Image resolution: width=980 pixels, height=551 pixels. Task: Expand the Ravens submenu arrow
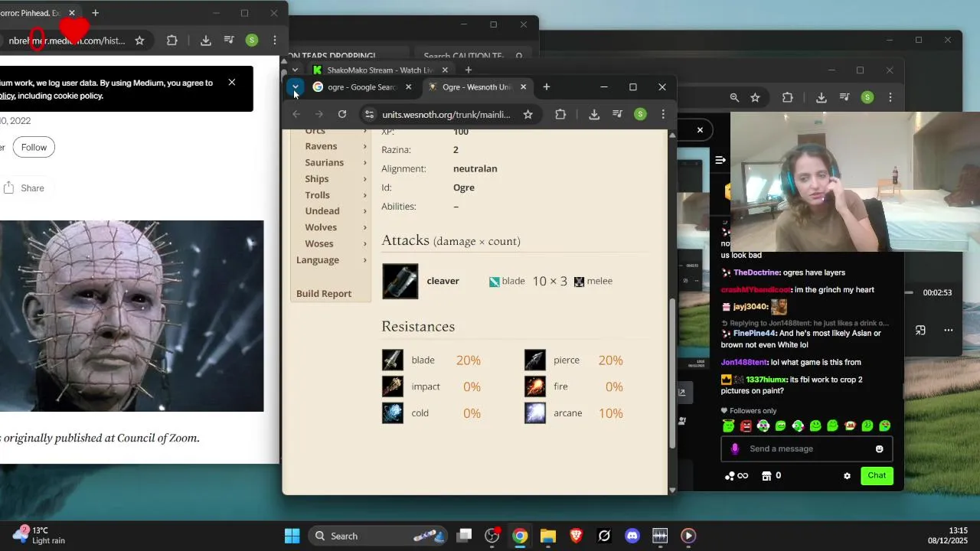point(364,146)
